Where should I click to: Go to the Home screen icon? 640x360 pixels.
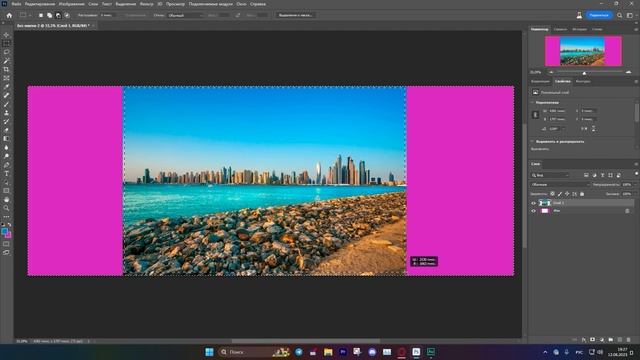click(x=9, y=15)
